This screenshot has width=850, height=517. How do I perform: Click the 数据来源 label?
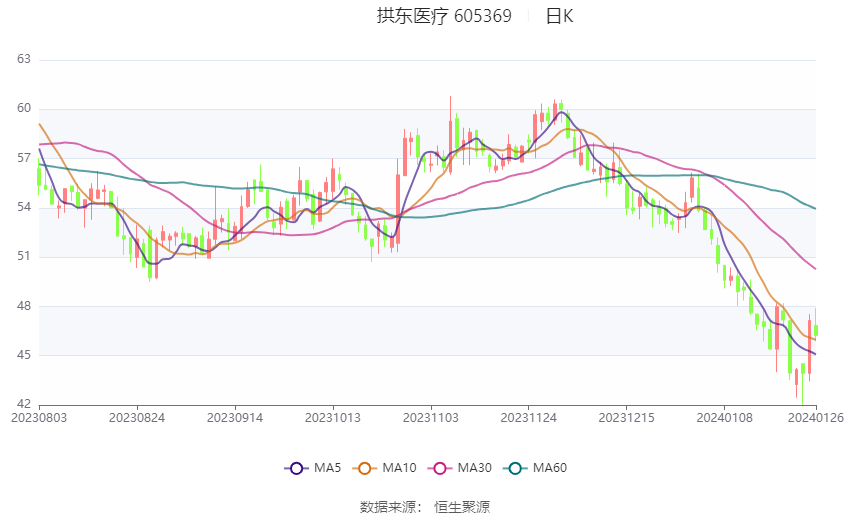click(388, 507)
